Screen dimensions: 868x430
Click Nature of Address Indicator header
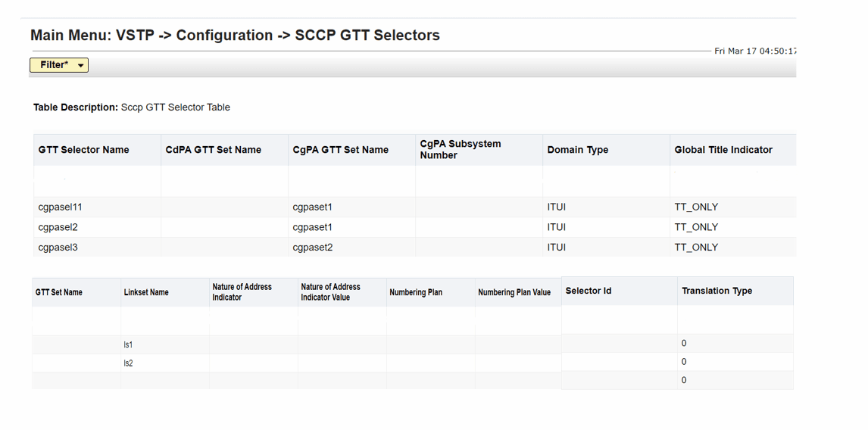[x=242, y=292]
